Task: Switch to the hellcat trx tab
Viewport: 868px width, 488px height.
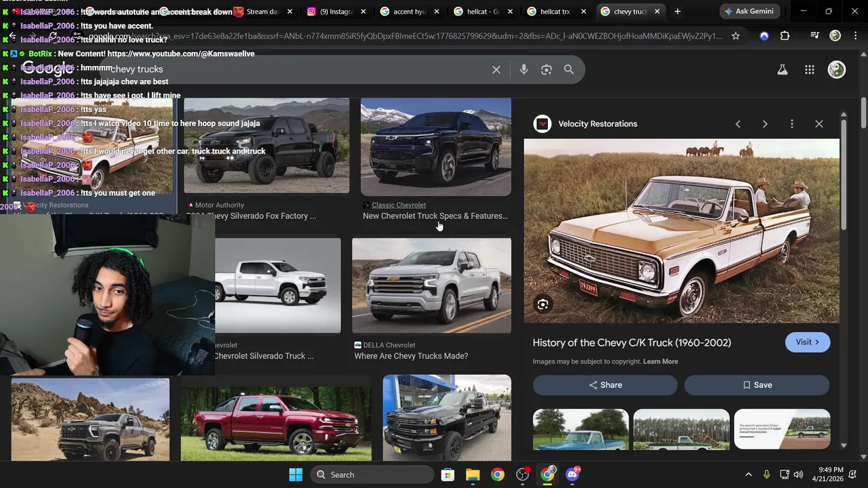Action: click(556, 12)
